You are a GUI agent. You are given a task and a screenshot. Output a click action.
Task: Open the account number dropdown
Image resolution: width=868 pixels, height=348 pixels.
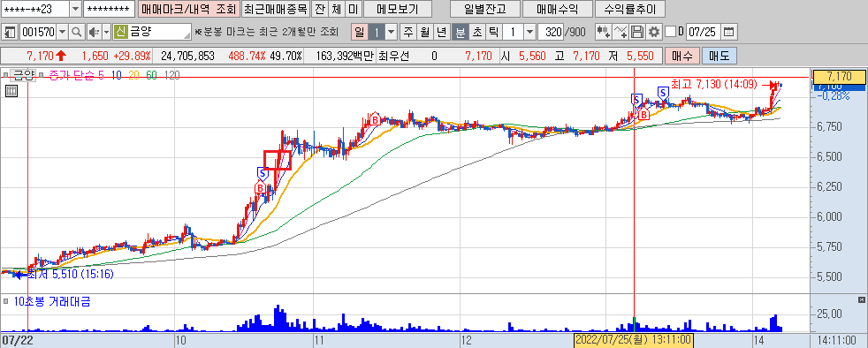click(75, 10)
